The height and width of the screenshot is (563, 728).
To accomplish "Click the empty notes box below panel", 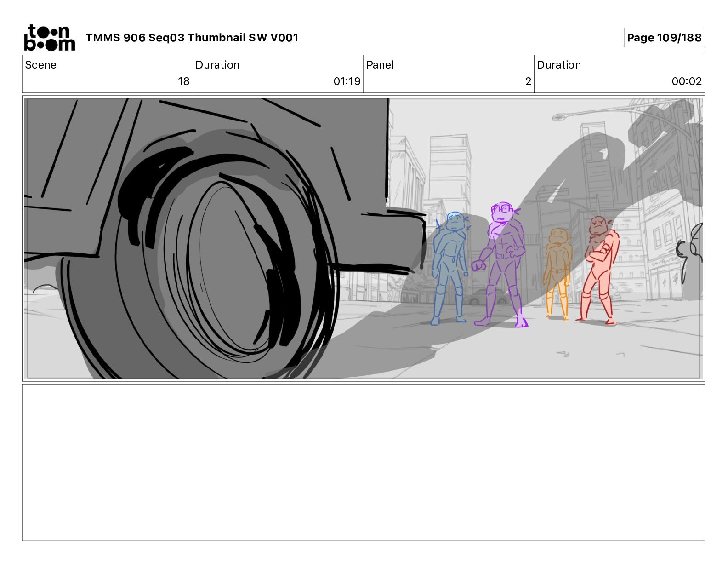I will click(363, 463).
